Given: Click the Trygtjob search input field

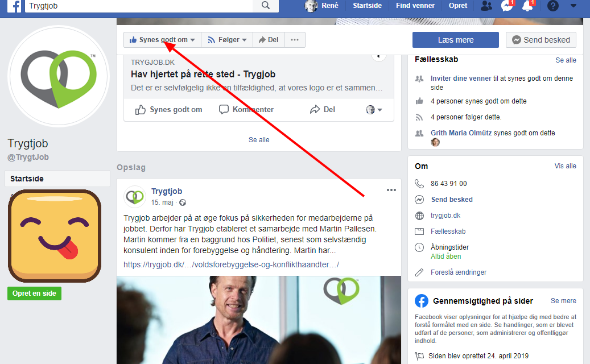Looking at the screenshot, I should coord(140,6).
